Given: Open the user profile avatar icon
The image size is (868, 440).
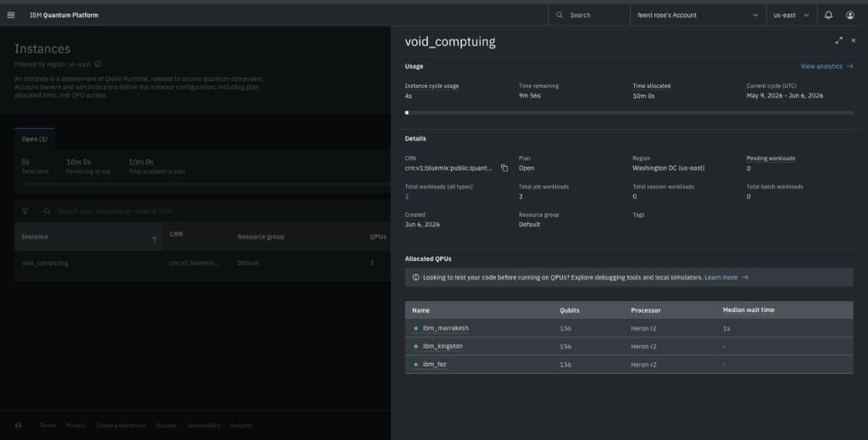Looking at the screenshot, I should point(849,15).
